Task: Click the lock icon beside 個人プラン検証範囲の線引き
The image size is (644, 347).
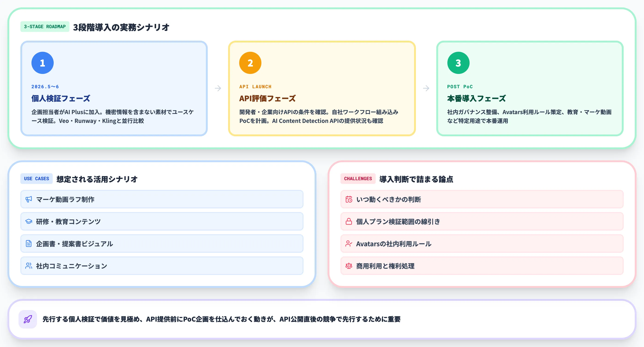Action: pos(349,221)
